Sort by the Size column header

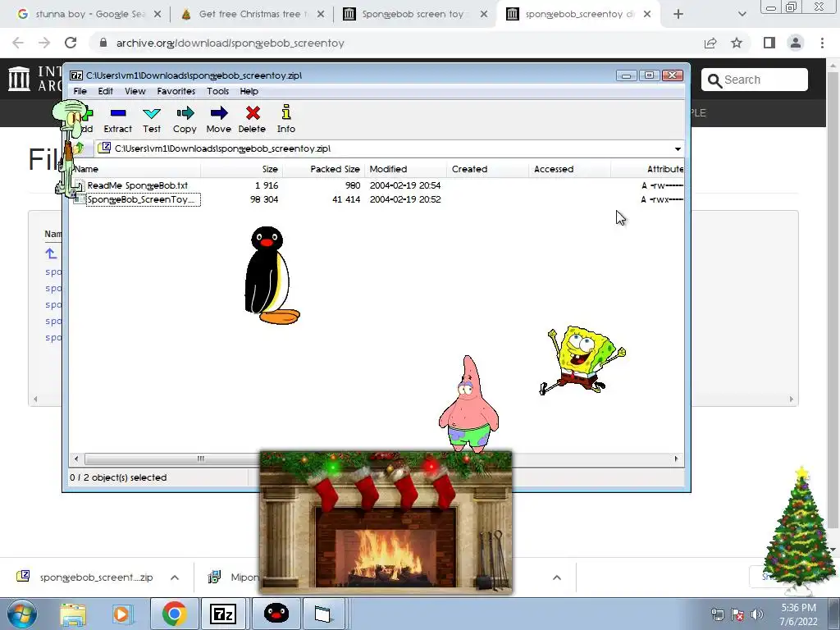pyautogui.click(x=242, y=169)
